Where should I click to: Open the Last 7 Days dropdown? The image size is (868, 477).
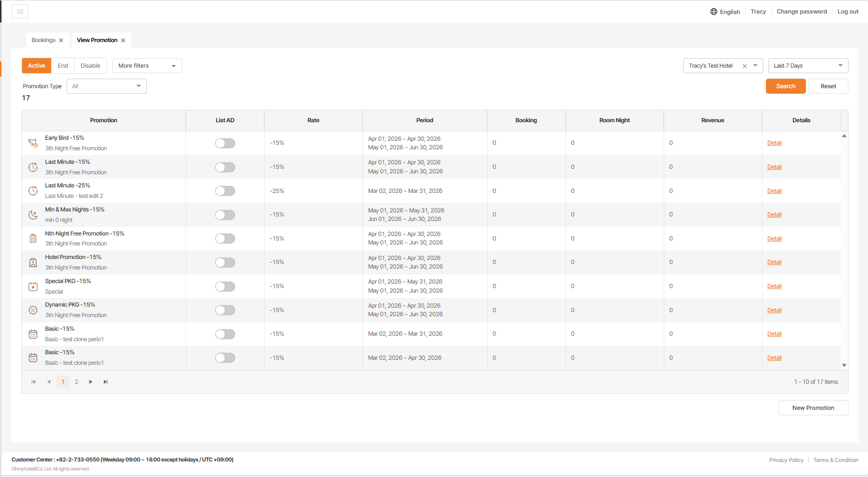(807, 66)
